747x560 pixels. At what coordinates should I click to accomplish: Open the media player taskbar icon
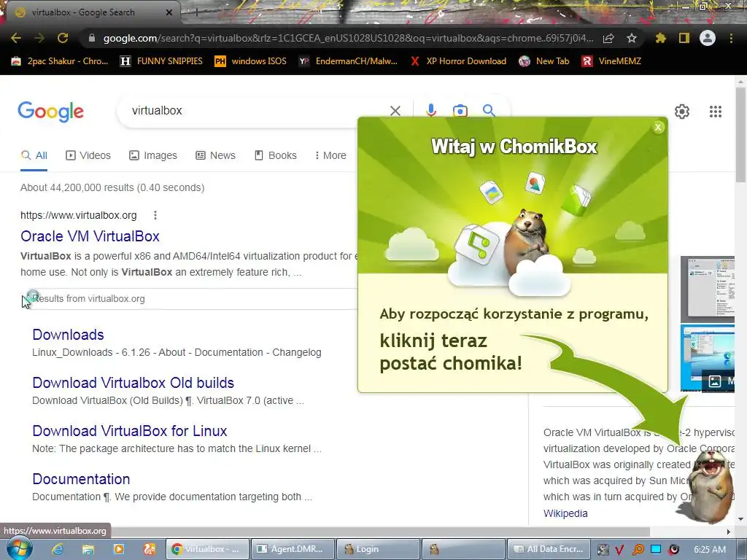119,549
